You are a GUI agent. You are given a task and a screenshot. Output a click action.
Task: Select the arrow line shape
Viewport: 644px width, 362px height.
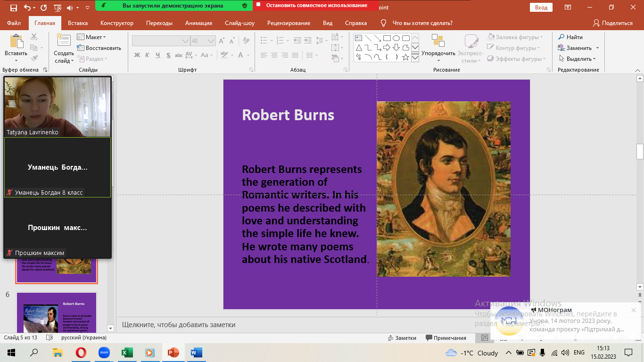tap(377, 38)
